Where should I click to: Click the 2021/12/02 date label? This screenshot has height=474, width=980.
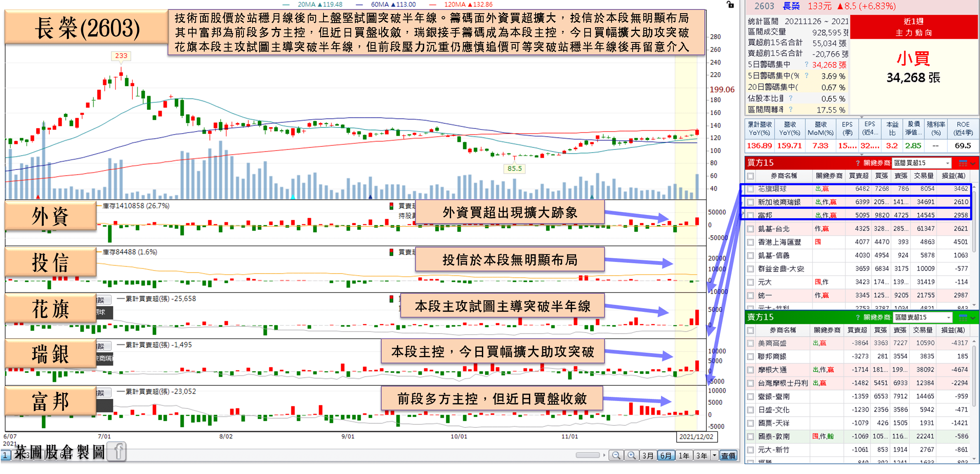point(696,436)
